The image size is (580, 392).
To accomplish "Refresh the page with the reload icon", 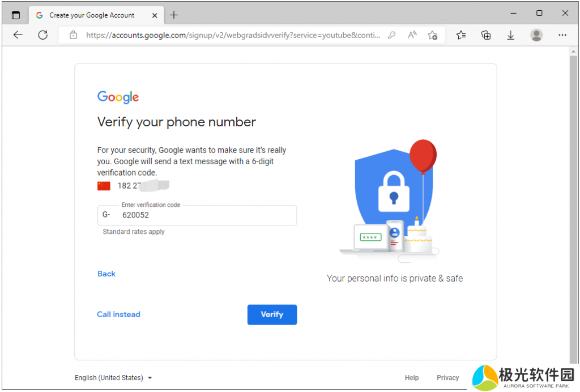I will coord(42,35).
